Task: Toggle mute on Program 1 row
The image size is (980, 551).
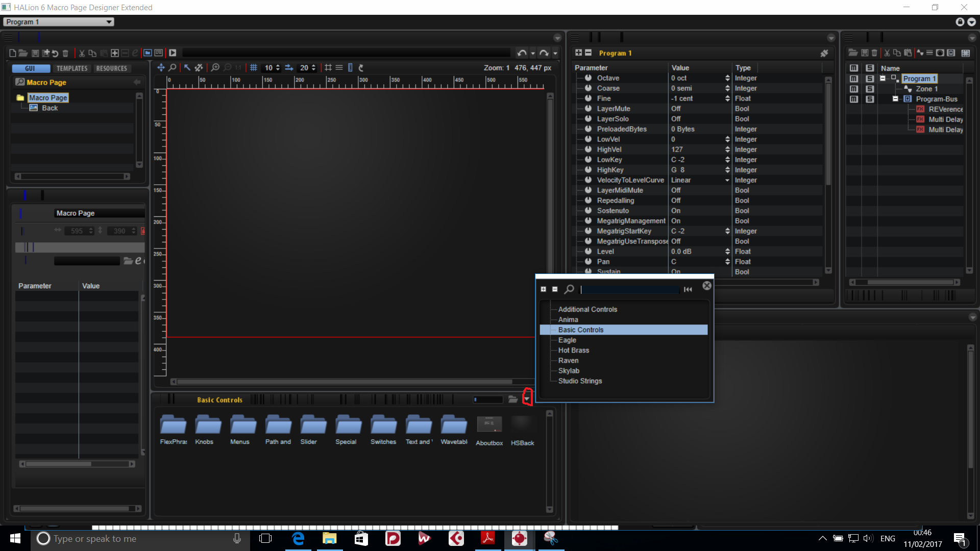Action: pos(853,79)
